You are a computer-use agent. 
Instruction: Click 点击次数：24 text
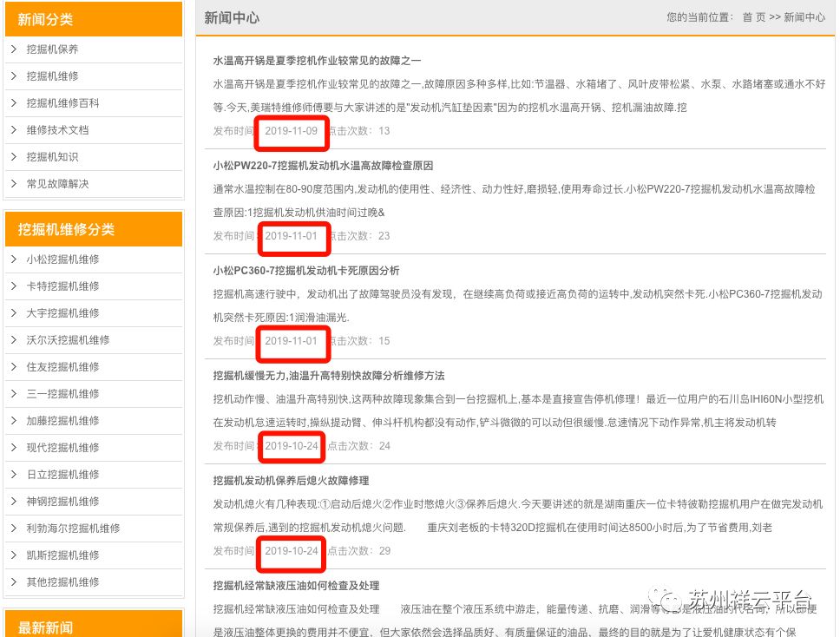pos(359,446)
